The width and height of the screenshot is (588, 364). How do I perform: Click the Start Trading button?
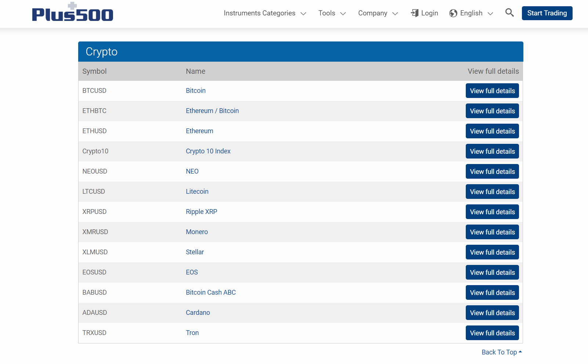click(x=547, y=13)
